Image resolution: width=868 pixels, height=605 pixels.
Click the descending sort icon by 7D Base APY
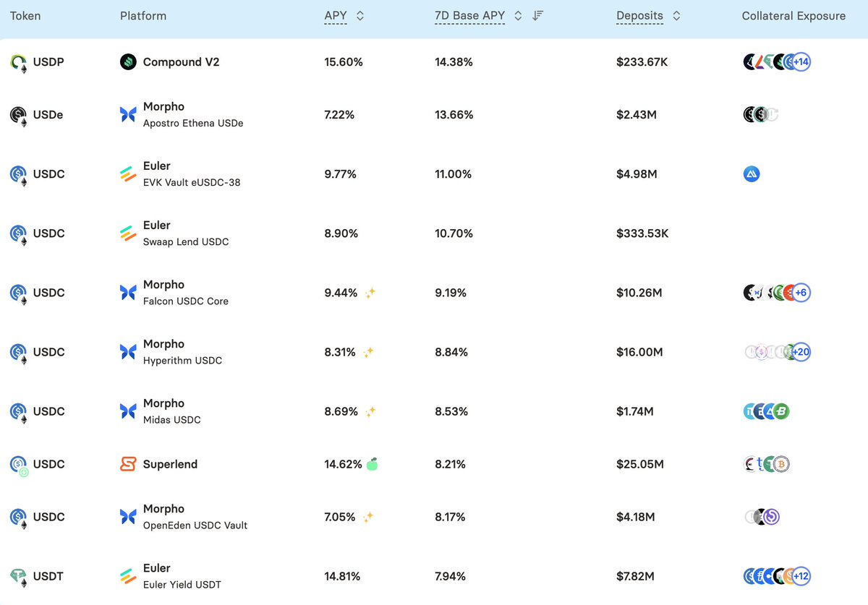(537, 16)
